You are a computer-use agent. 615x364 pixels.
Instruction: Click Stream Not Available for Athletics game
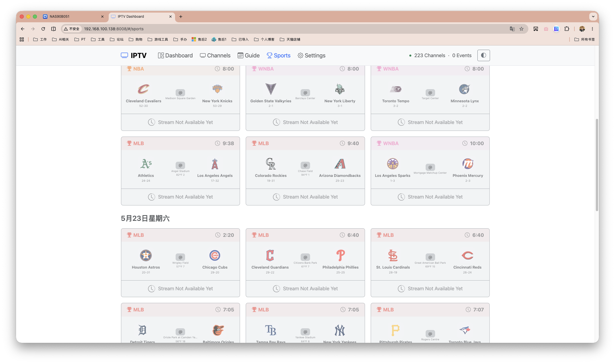click(x=180, y=197)
